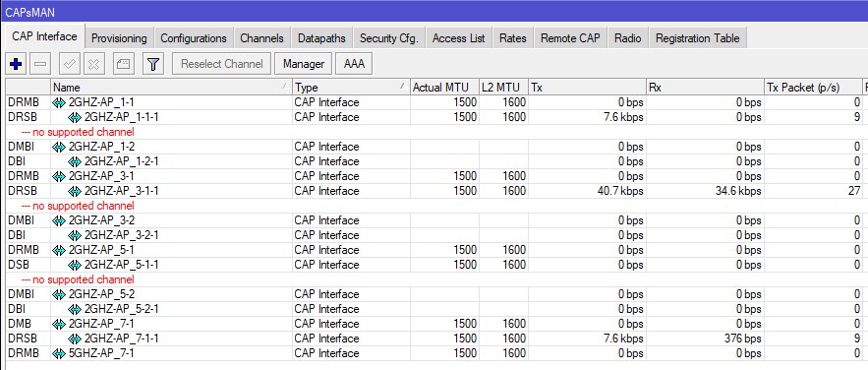Open the Datapaths tab
Screen dimensions: 868x370
[321, 38]
